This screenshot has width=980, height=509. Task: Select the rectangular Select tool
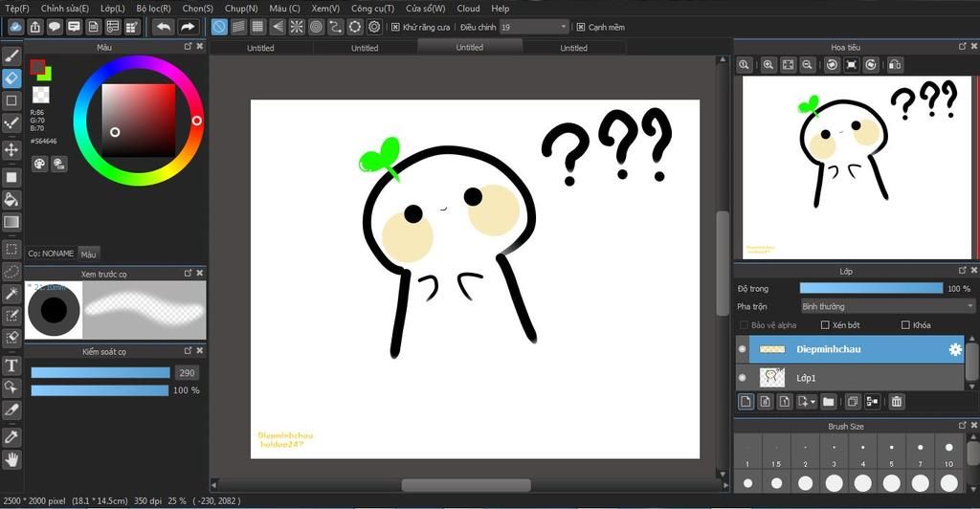[11, 250]
